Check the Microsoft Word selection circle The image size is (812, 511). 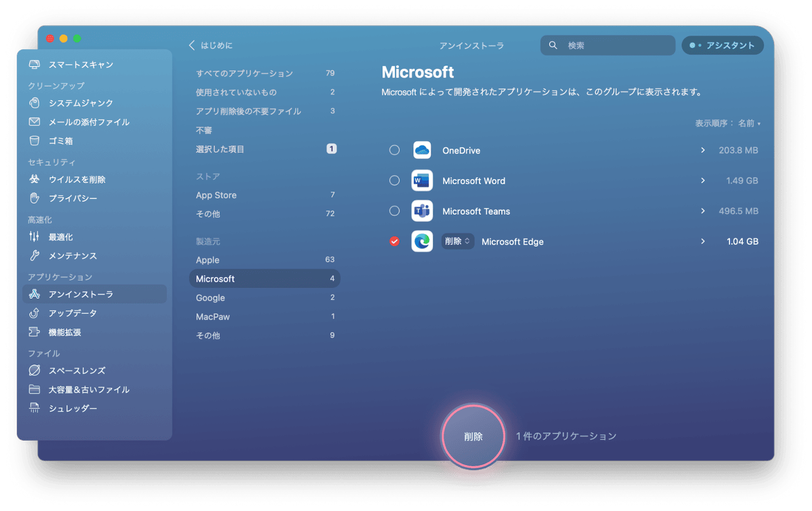[394, 181]
